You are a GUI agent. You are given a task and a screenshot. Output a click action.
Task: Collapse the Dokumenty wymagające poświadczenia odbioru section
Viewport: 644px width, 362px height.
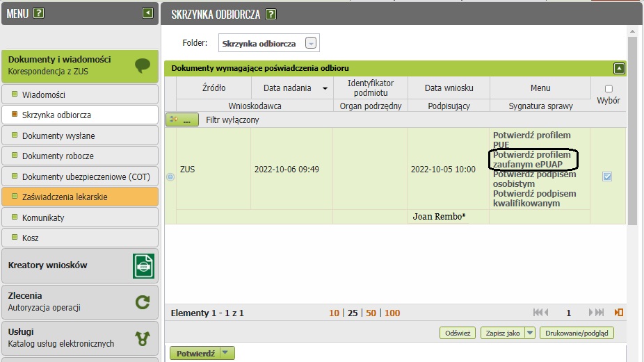point(619,68)
